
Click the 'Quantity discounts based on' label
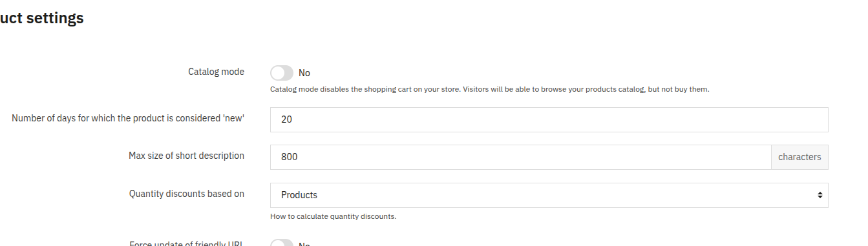tap(187, 194)
